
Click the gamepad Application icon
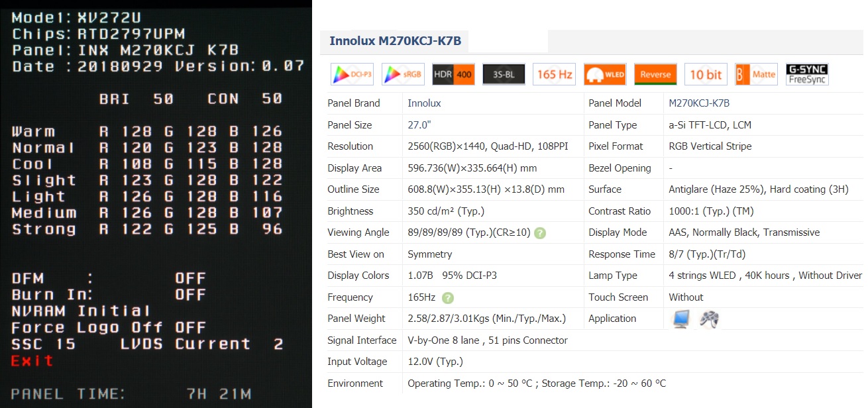tap(709, 319)
